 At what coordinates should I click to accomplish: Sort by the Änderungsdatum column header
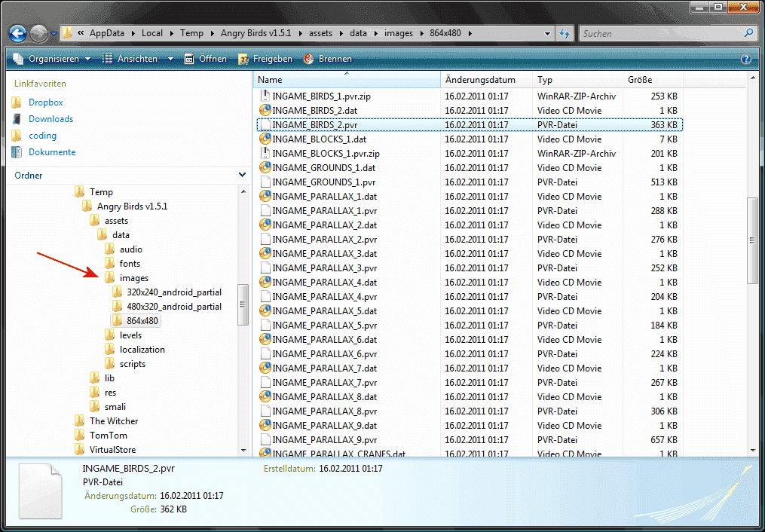tap(486, 80)
